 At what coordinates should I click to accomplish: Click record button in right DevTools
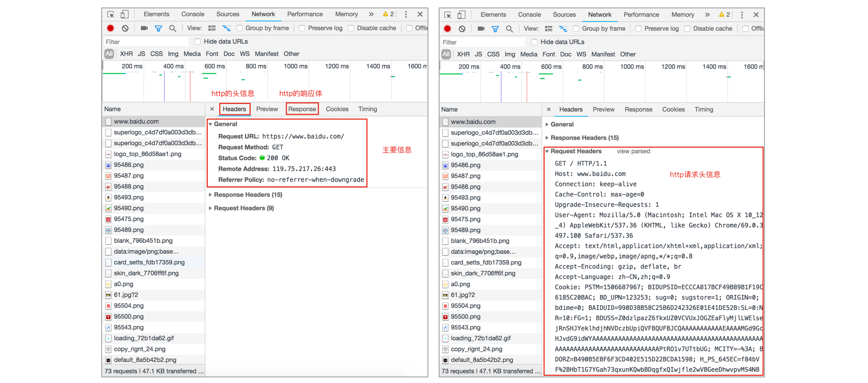pos(448,29)
